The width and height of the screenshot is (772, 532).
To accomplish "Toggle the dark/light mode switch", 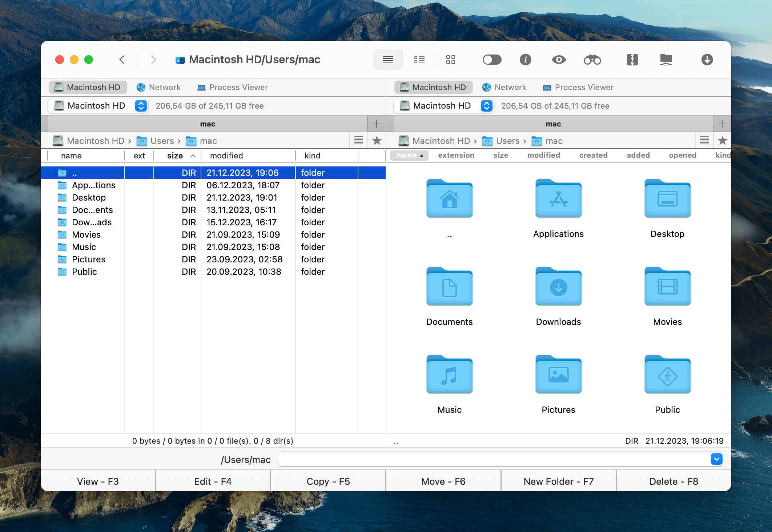I will coord(492,59).
